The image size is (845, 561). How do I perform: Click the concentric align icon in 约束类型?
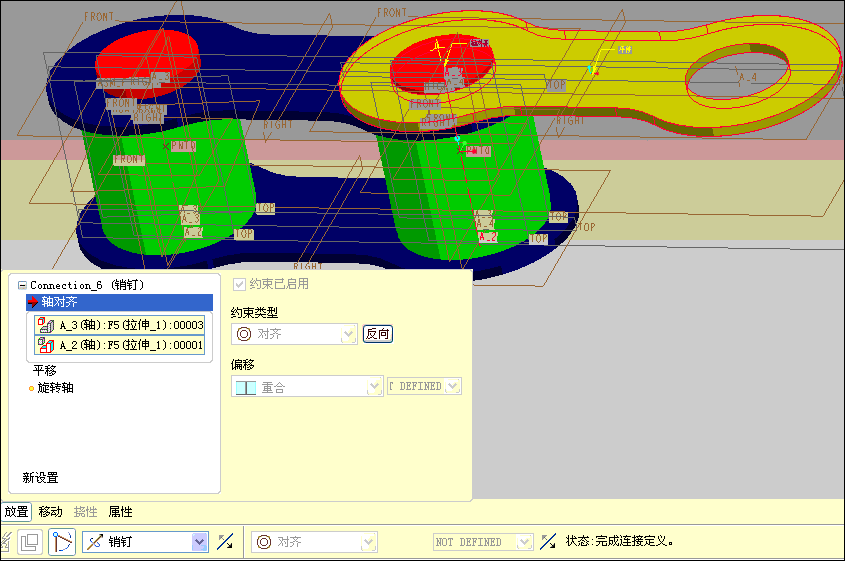click(x=244, y=334)
